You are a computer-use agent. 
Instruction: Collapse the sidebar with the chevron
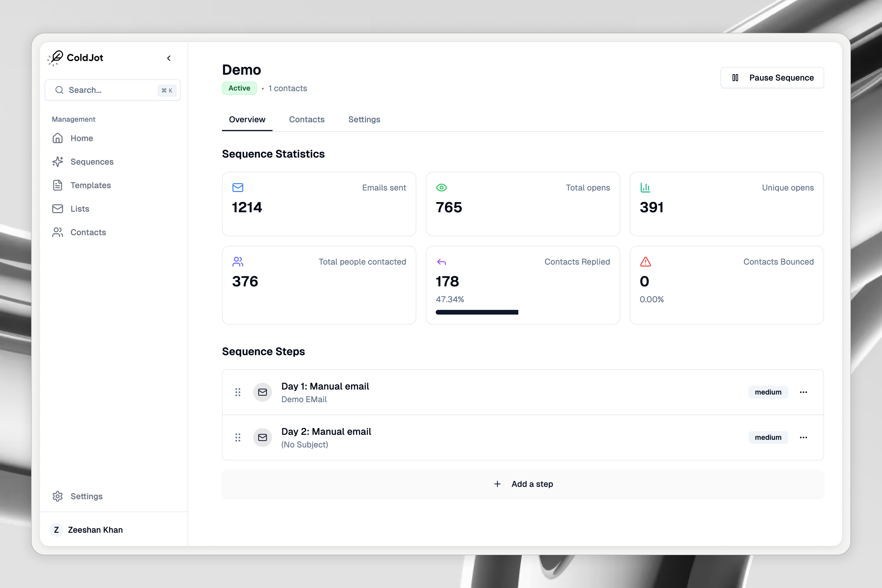tap(169, 58)
